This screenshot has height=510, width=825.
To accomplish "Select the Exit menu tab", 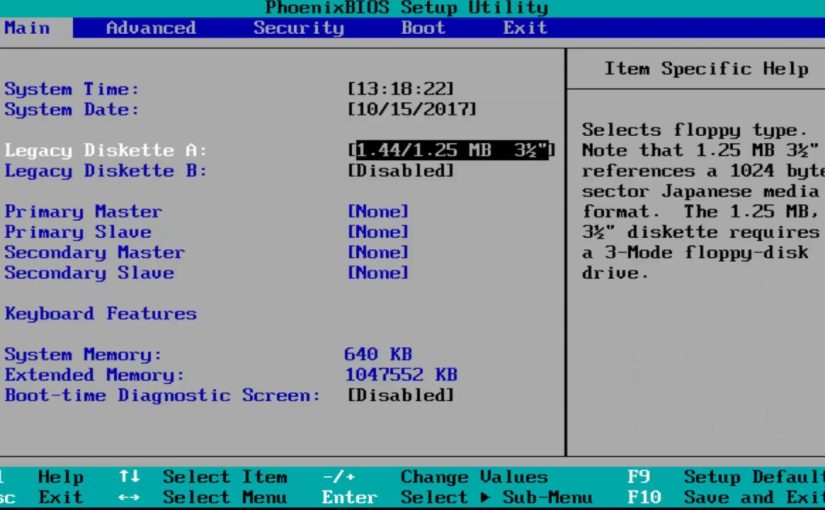I will point(525,28).
